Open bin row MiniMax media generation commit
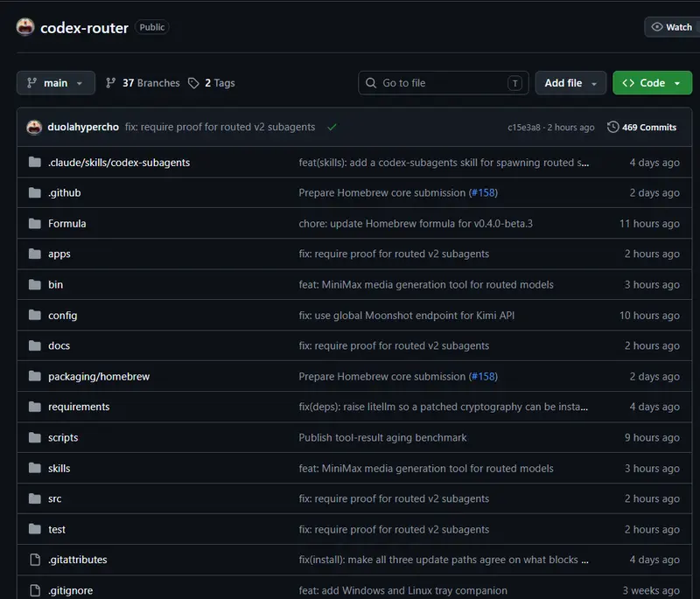This screenshot has height=599, width=700. coord(426,284)
